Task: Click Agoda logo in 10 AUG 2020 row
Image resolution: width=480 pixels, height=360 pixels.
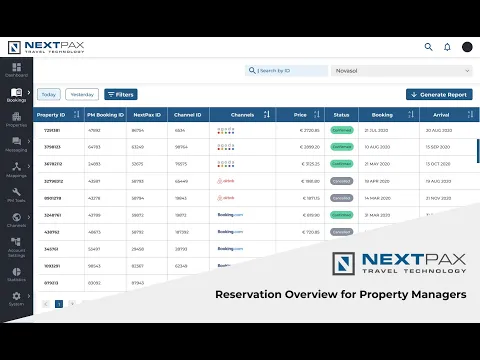Action: [226, 147]
